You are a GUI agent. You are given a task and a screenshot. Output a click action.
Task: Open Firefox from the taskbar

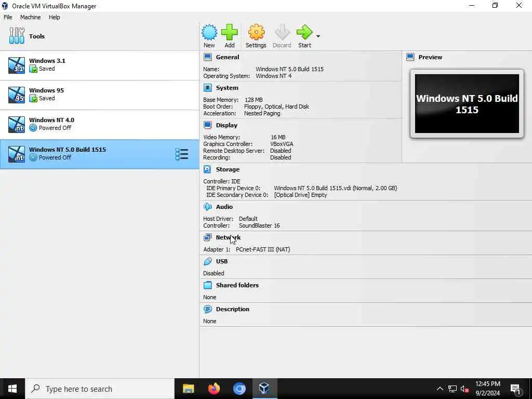[x=214, y=389]
